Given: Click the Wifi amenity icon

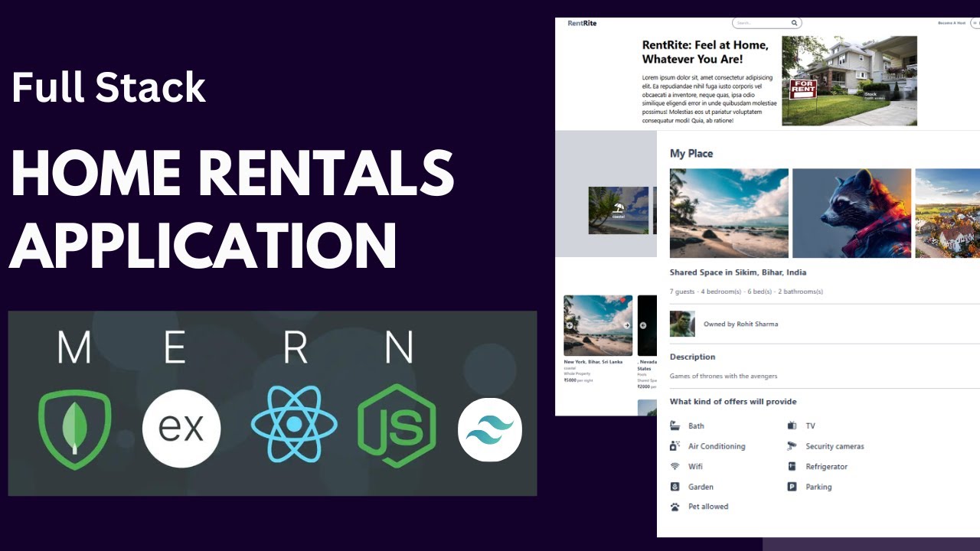Looking at the screenshot, I should [x=675, y=466].
